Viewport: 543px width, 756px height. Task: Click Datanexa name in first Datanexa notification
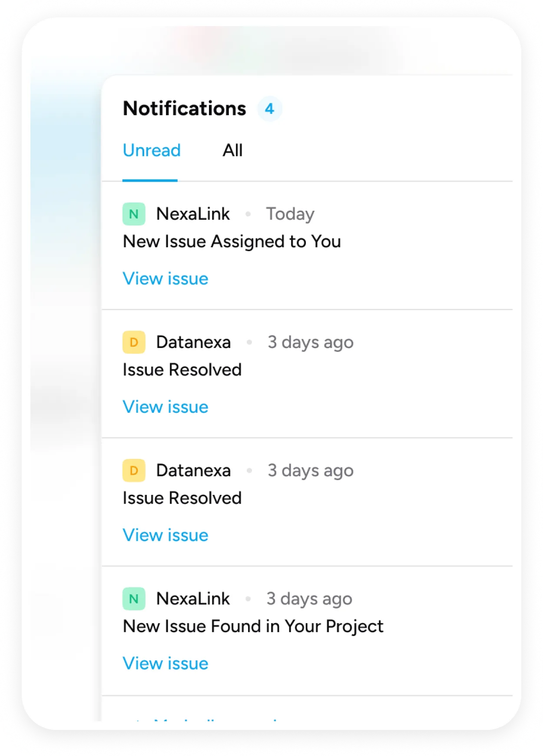point(193,342)
